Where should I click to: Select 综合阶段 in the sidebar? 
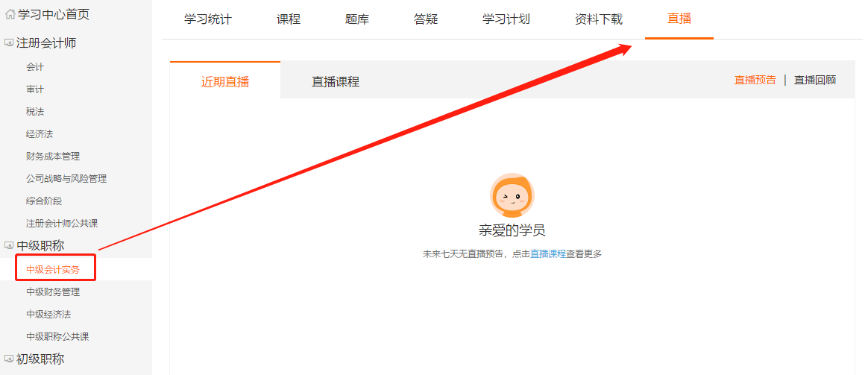click(44, 201)
